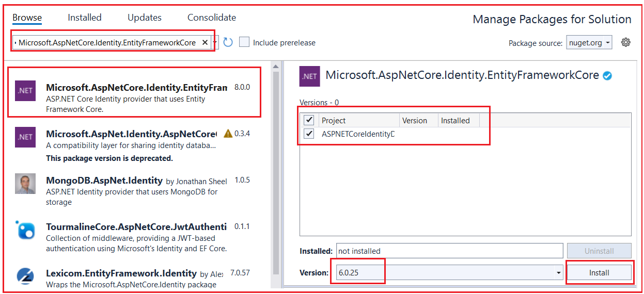Select the TourmalineCore.AspNetCore.JwtAuthenti package title
644x294 pixels.
[x=136, y=227]
